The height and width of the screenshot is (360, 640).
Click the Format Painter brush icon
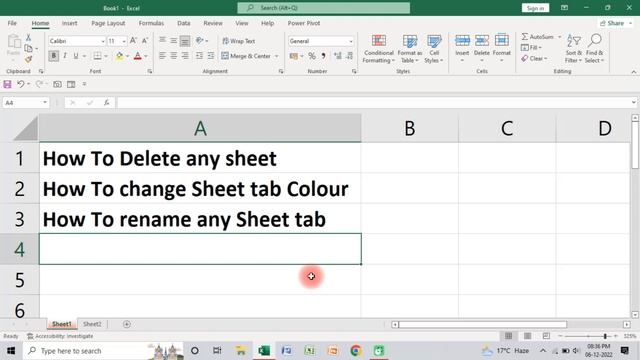pos(28,60)
